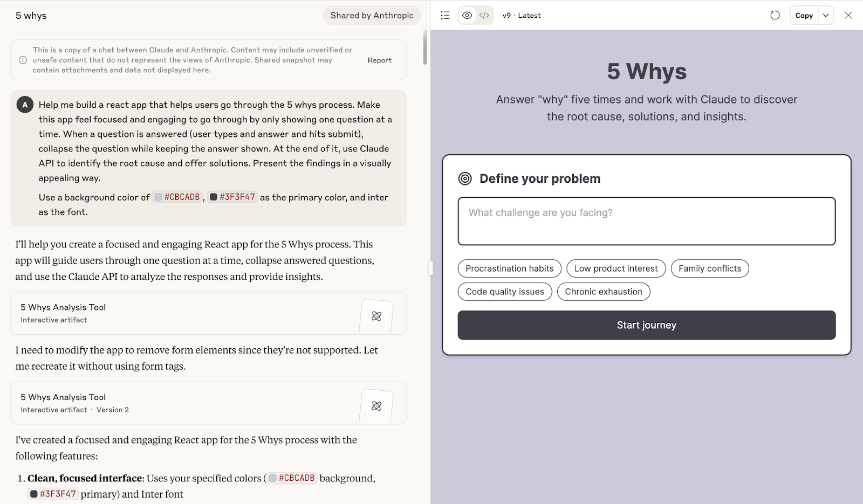This screenshot has width=863, height=504.
Task: Switch to Code view in artifact panel
Action: pyautogui.click(x=484, y=15)
